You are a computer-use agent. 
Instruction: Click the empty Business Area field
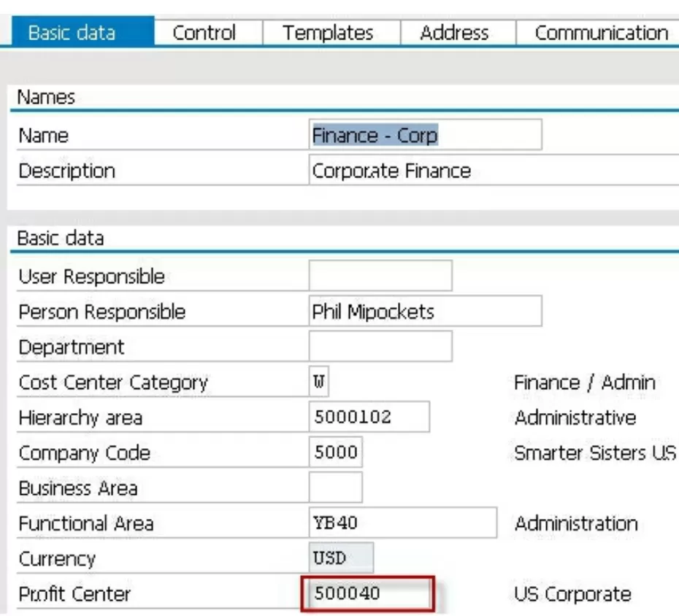[335, 488]
